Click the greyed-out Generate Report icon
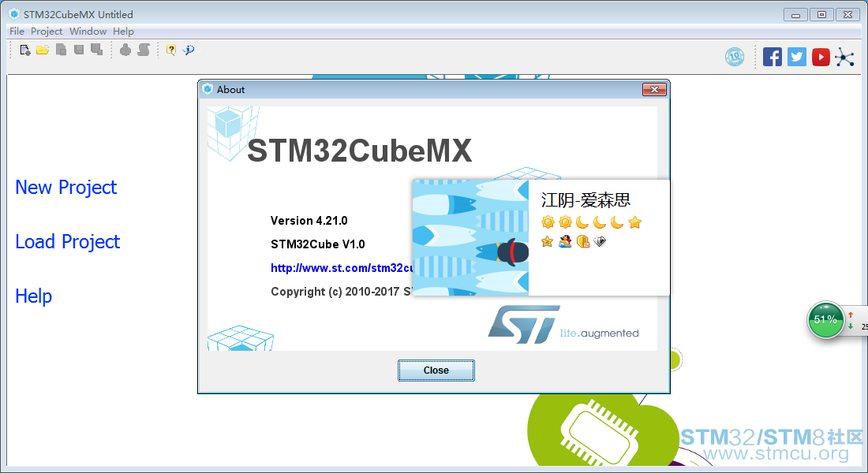Viewport: 868px width, 473px height. point(144,50)
